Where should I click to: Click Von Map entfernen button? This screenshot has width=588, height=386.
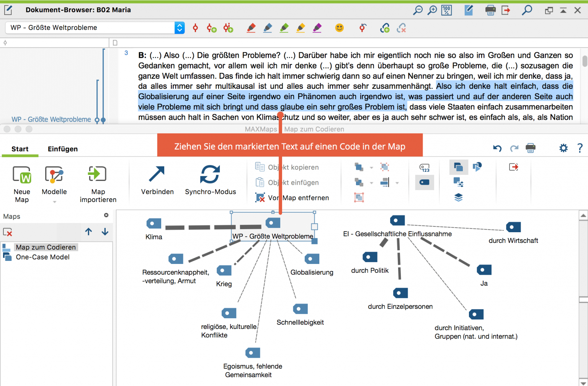[x=292, y=198]
